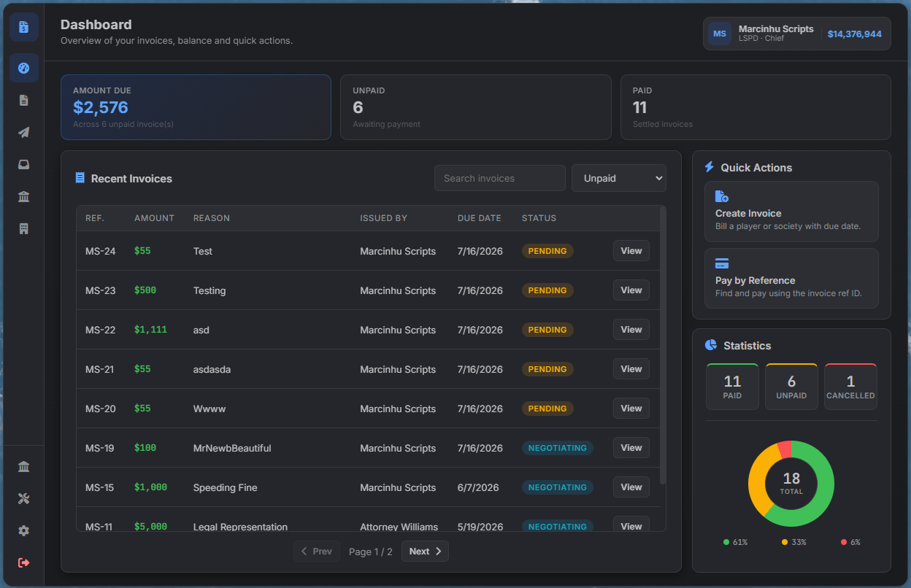This screenshot has width=911, height=588.
Task: Open the wrench and screwdriver tools icon
Action: (24, 499)
